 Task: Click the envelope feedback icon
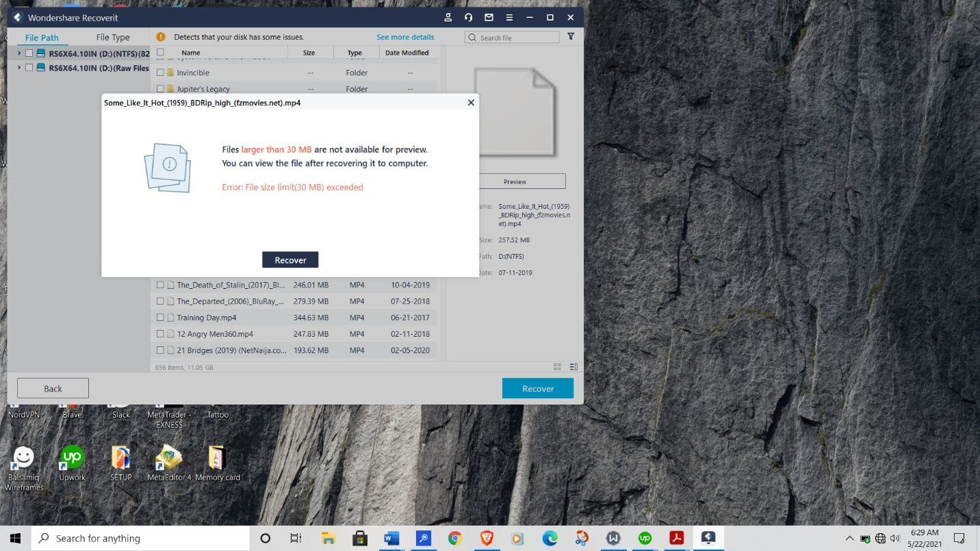(x=489, y=17)
